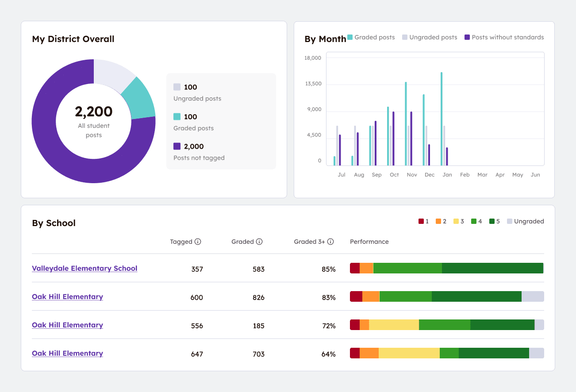The image size is (576, 392).
Task: Click the info icon next to Graded
Action: [260, 242]
